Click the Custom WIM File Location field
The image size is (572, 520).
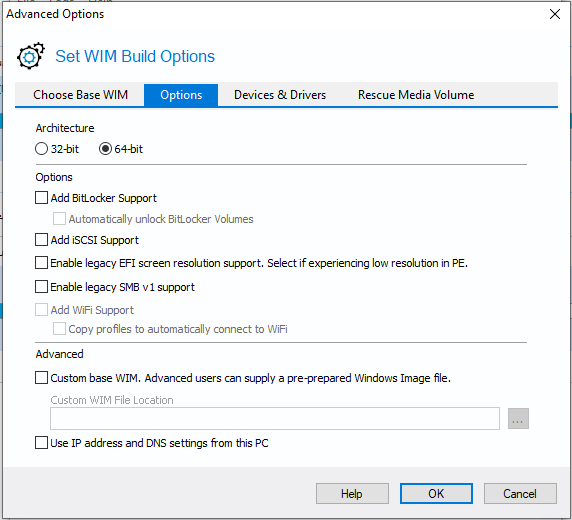275,419
